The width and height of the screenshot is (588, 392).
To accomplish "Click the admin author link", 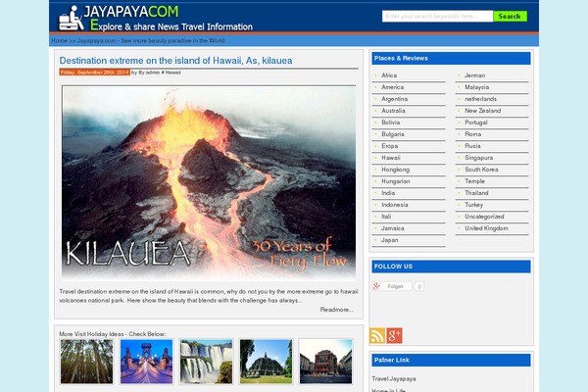I will 153,73.
